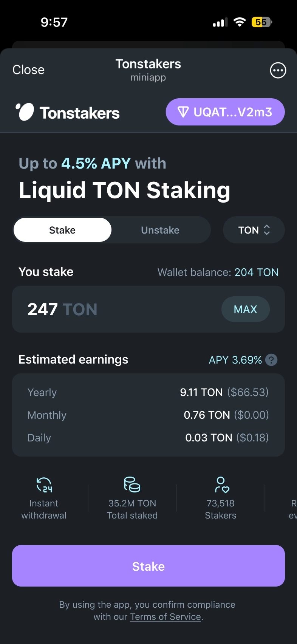Switch to the Unstake tab

pos(160,230)
